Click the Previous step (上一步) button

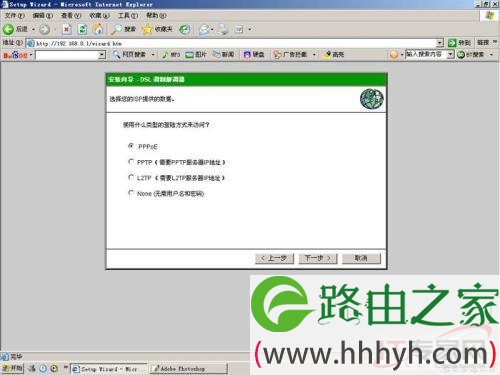(x=274, y=258)
